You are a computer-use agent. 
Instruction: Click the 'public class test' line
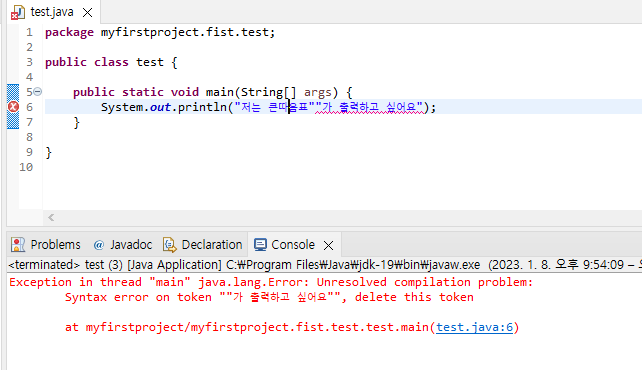pyautogui.click(x=111, y=62)
